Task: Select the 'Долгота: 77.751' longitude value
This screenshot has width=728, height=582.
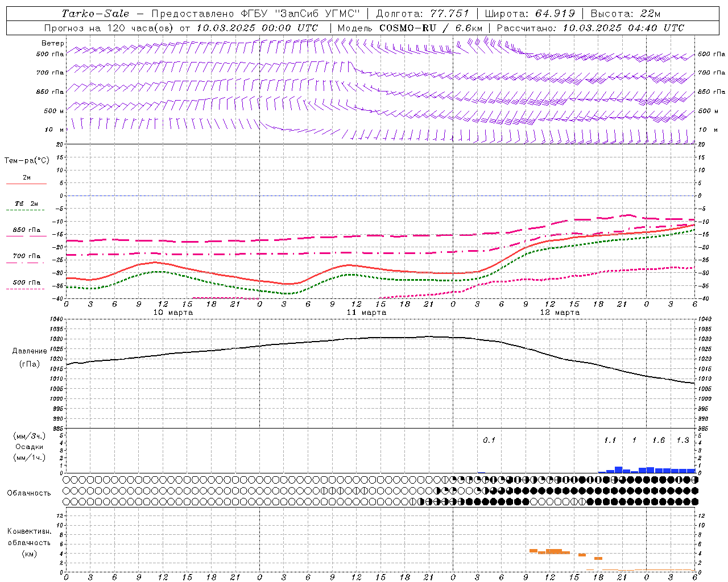Action: pos(423,14)
